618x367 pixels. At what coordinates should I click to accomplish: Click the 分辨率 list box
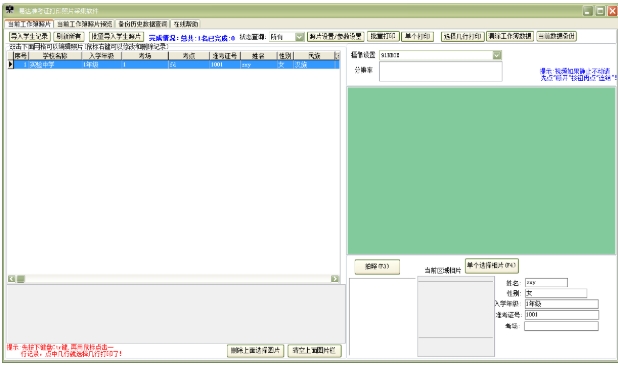pos(441,71)
